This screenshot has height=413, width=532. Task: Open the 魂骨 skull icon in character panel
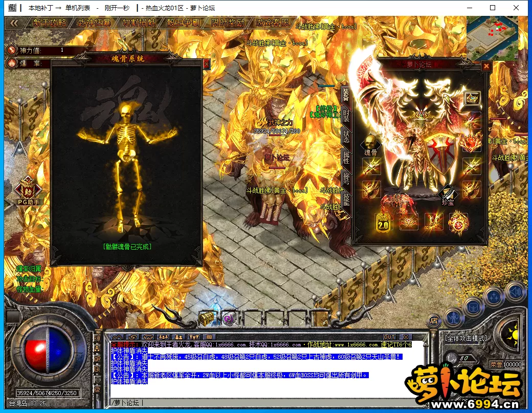tap(370, 145)
